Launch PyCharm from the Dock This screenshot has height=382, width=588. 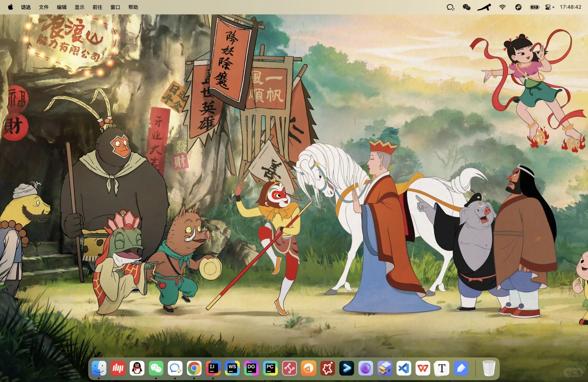[270, 369]
